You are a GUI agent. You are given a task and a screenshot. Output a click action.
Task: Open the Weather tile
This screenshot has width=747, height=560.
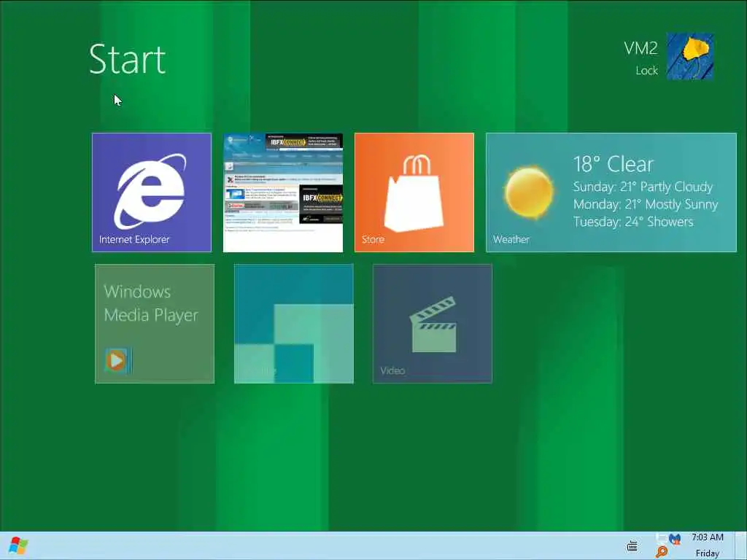coord(611,192)
